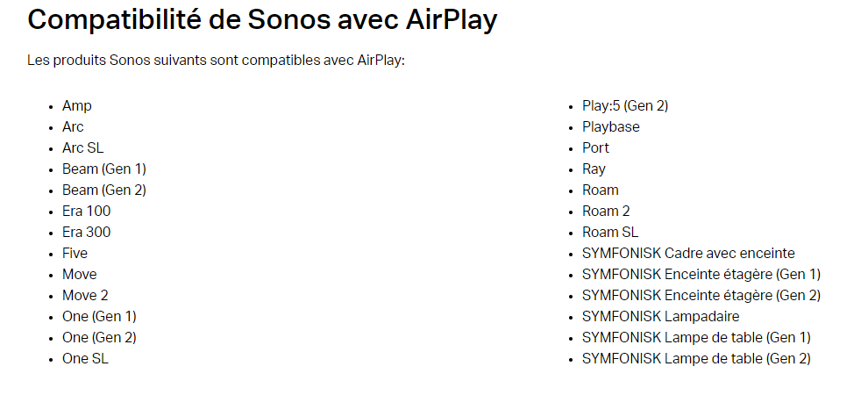Select "Beam (Gen 1)" in the list
This screenshot has height=395, width=868.
(104, 169)
